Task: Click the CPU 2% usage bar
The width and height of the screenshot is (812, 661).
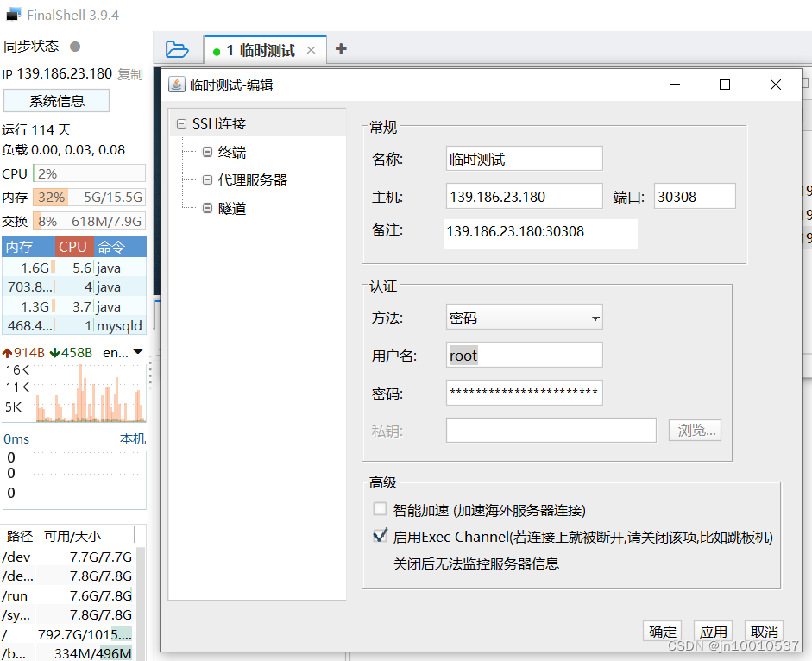Action: point(89,173)
